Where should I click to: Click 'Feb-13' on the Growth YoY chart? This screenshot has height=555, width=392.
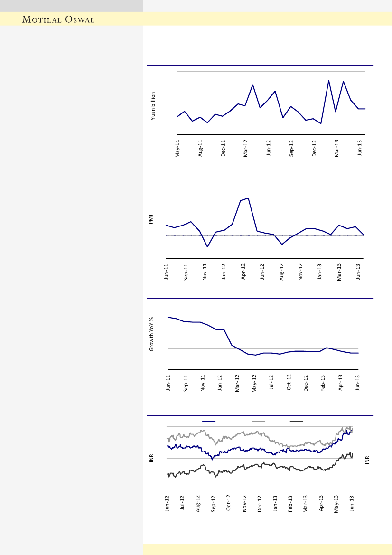click(x=323, y=384)
